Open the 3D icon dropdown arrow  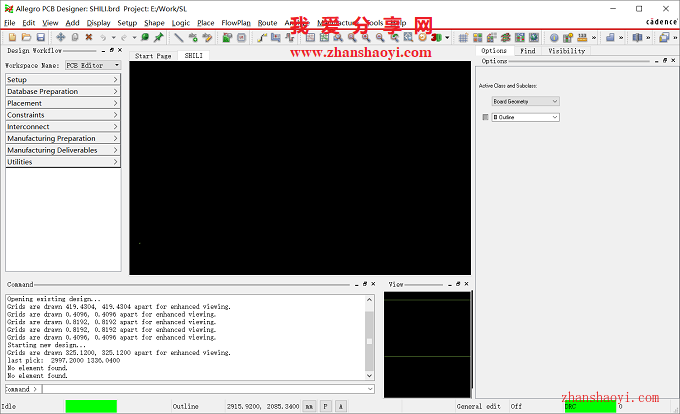click(447, 38)
